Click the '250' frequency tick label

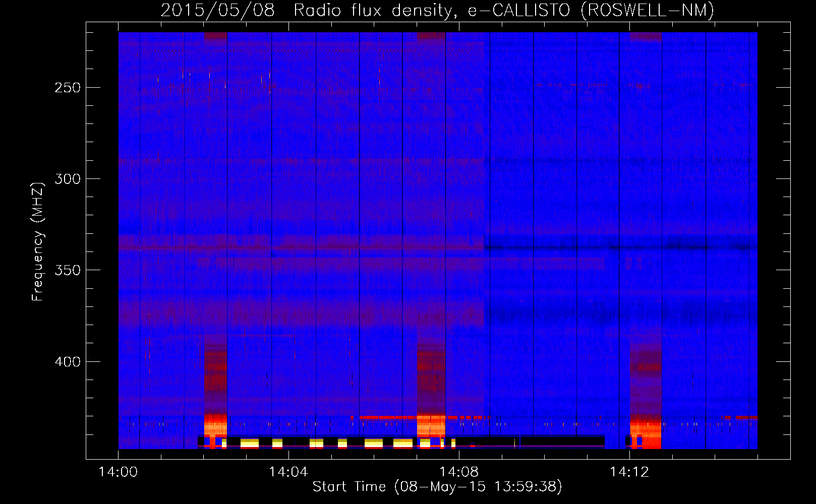(68, 88)
